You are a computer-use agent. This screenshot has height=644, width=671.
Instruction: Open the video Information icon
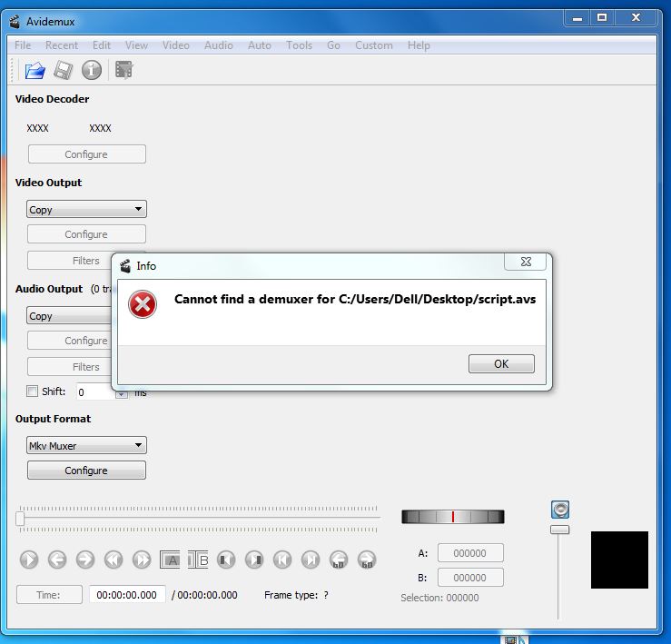point(92,70)
